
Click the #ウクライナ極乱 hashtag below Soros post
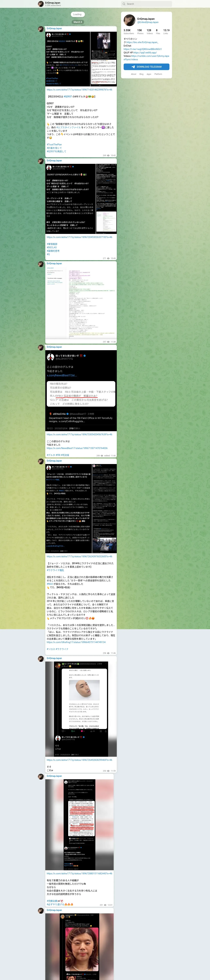(56, 570)
